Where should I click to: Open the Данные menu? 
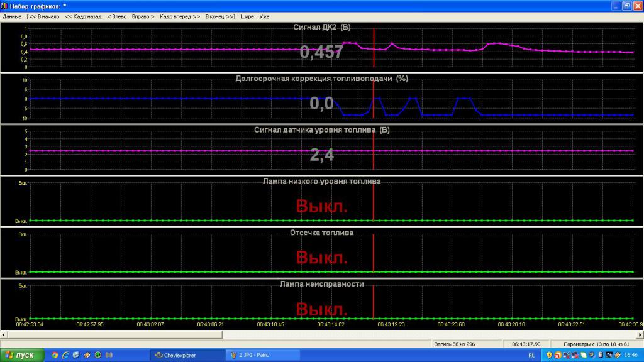[x=12, y=16]
